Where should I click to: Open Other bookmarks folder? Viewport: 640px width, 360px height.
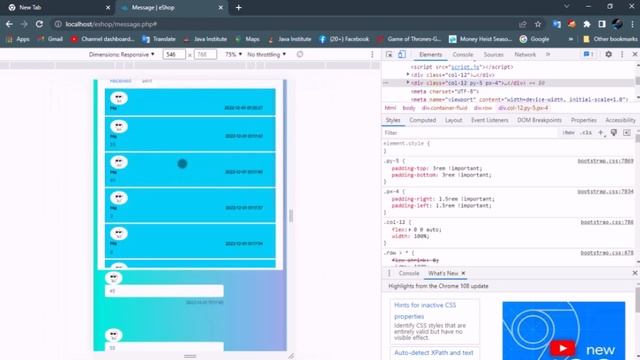click(610, 39)
